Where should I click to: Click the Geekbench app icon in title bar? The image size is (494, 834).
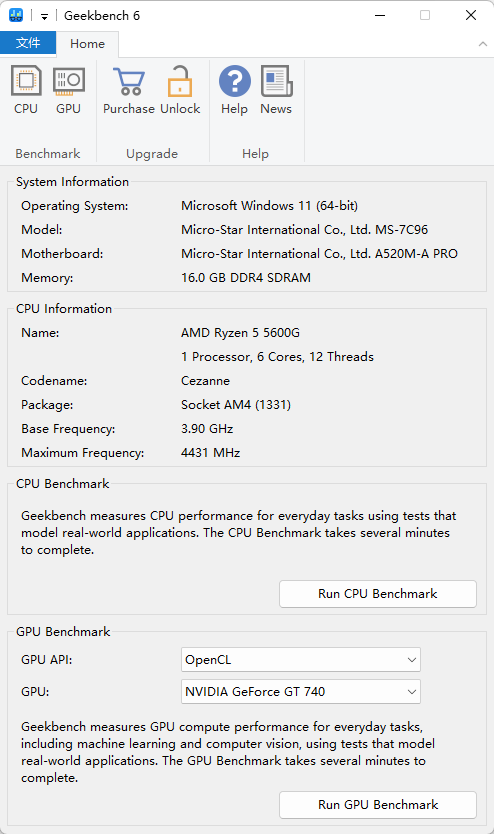[x=16, y=15]
